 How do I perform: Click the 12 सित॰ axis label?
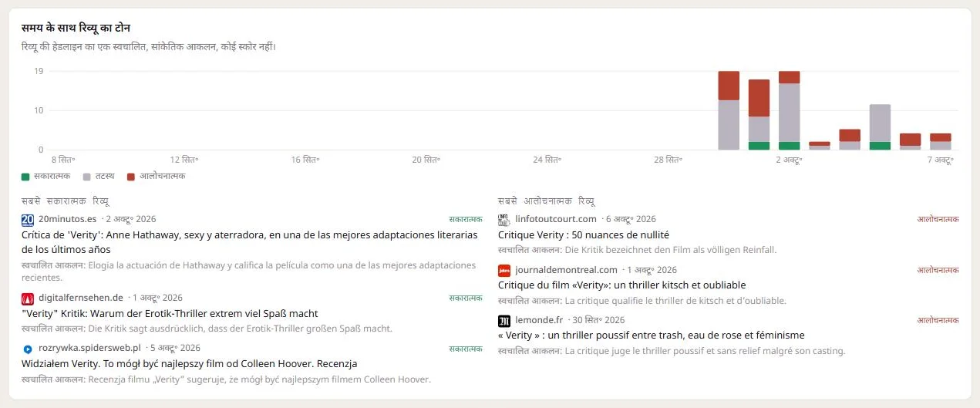pyautogui.click(x=184, y=160)
